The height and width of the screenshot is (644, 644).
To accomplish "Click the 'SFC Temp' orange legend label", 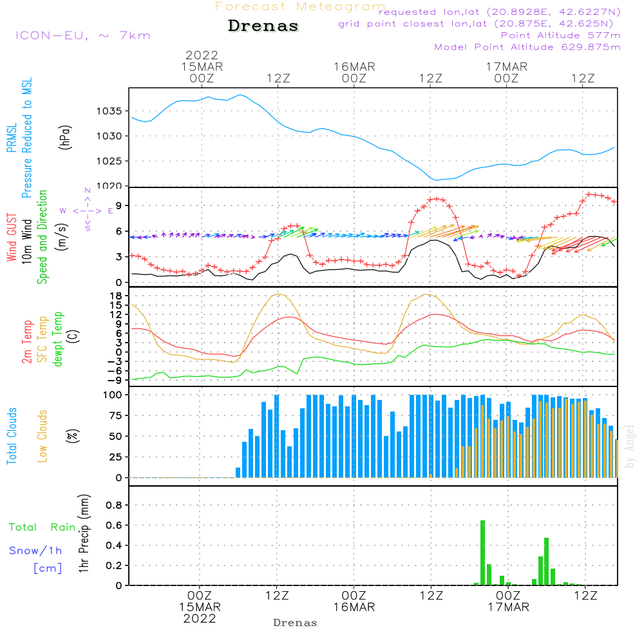I will [43, 339].
